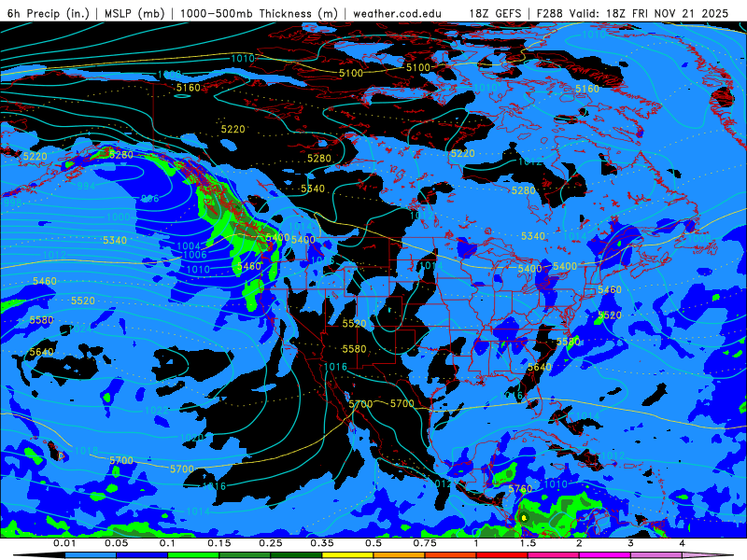Select the bright green 0.1–0.15 legend swatch
This screenshot has width=747, height=560.
193,555
